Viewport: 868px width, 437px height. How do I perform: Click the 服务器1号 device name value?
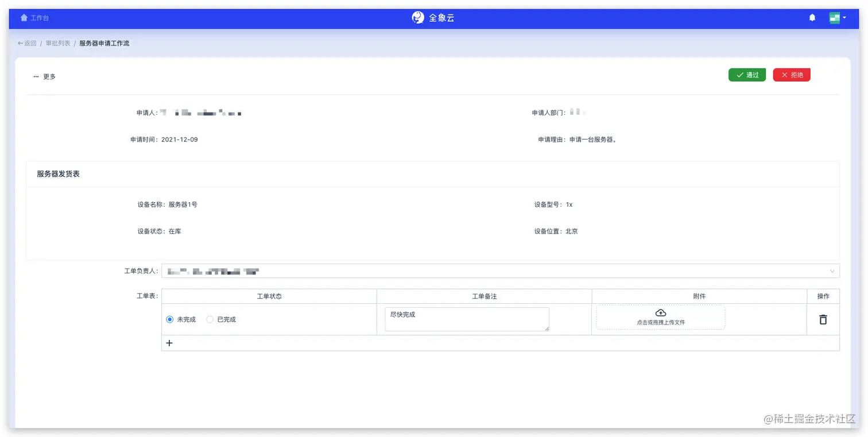coord(183,204)
